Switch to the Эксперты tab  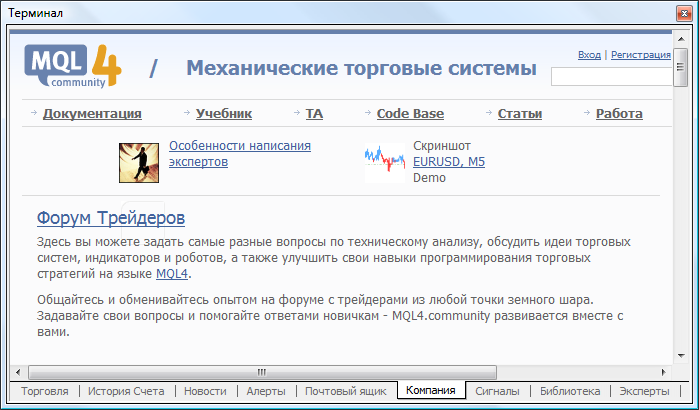[x=644, y=391]
